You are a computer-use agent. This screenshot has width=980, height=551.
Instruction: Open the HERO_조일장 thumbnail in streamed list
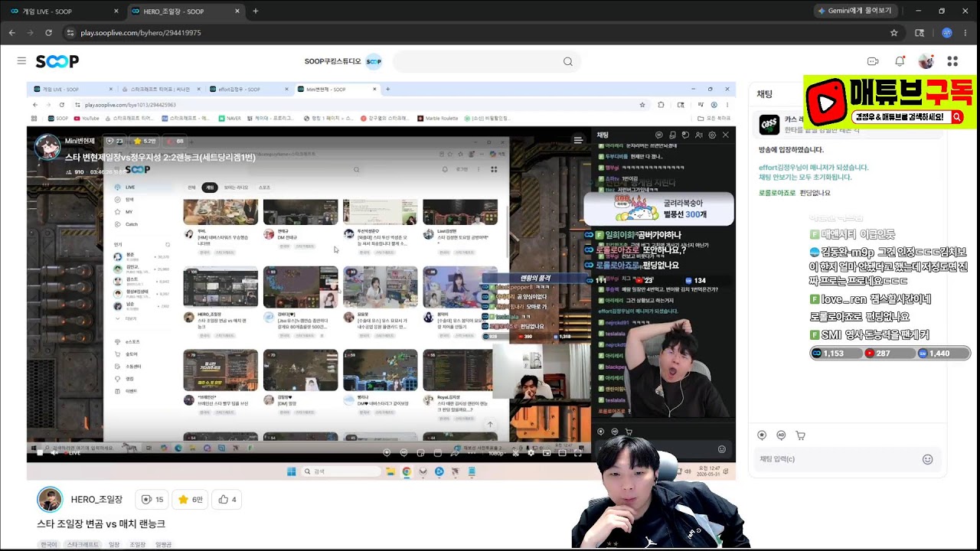click(220, 287)
